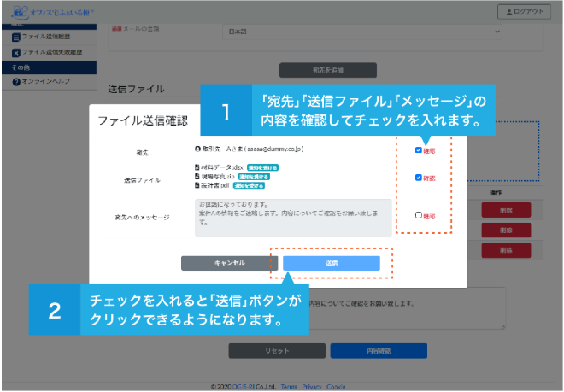This screenshot has height=392, width=564.
Task: Click the 通知を受ける badge next to 設計書.pdf
Action: [249, 186]
